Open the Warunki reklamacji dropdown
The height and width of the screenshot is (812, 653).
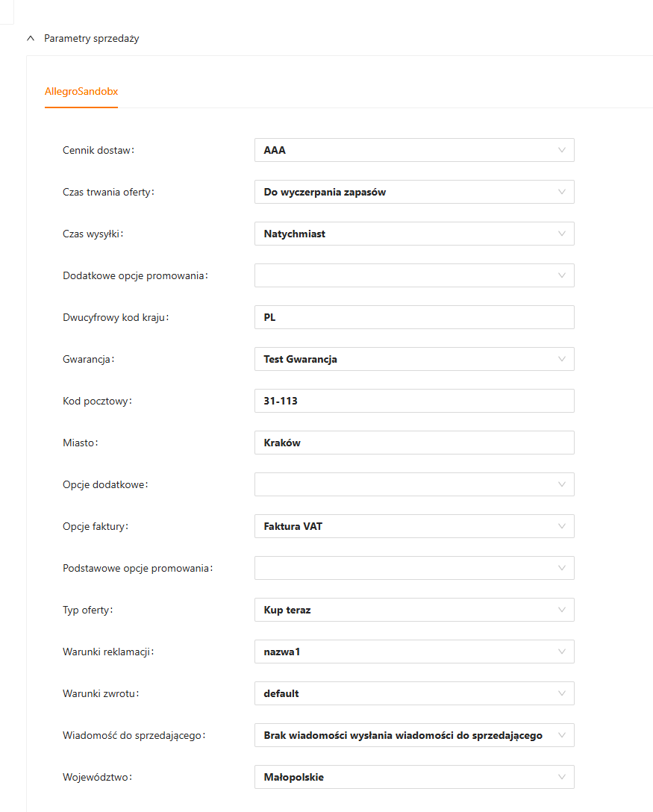pos(414,652)
